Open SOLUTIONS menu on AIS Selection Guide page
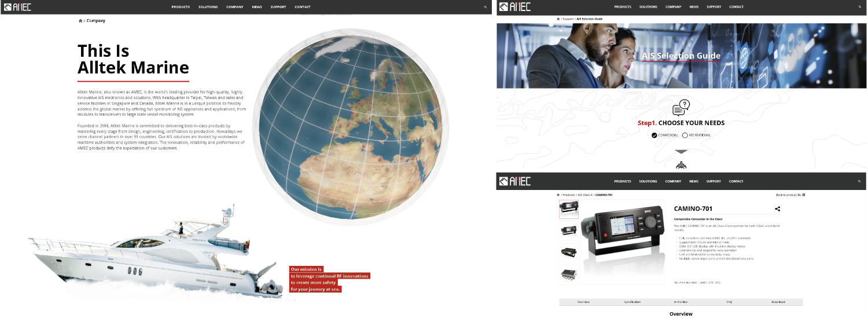 [x=648, y=7]
